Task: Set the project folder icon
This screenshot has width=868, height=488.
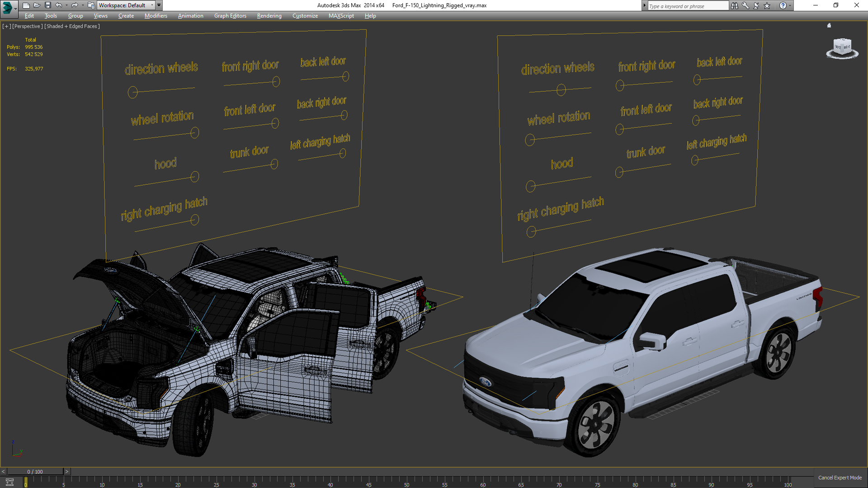Action: [91, 5]
